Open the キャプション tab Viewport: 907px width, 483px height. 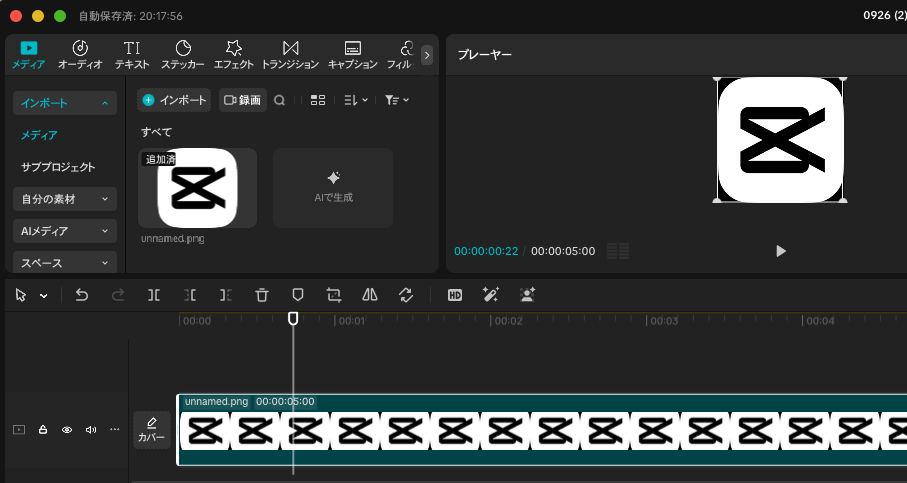[353, 56]
